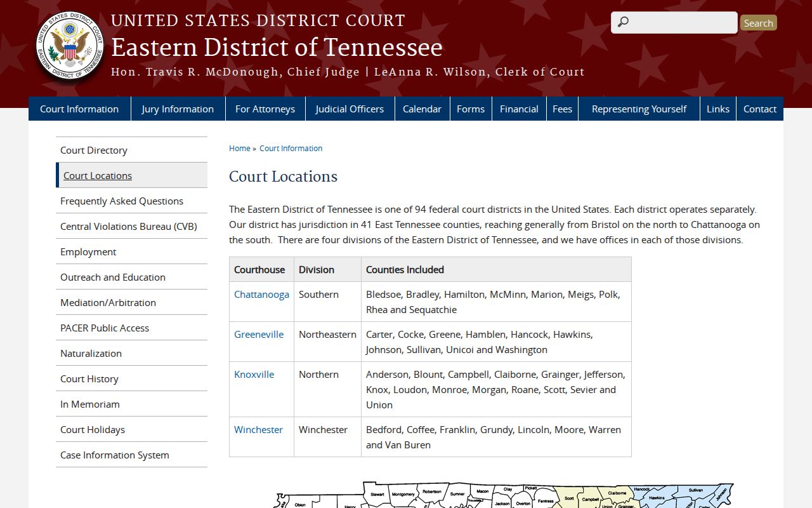
Task: Open the Court Information menu
Action: point(79,109)
